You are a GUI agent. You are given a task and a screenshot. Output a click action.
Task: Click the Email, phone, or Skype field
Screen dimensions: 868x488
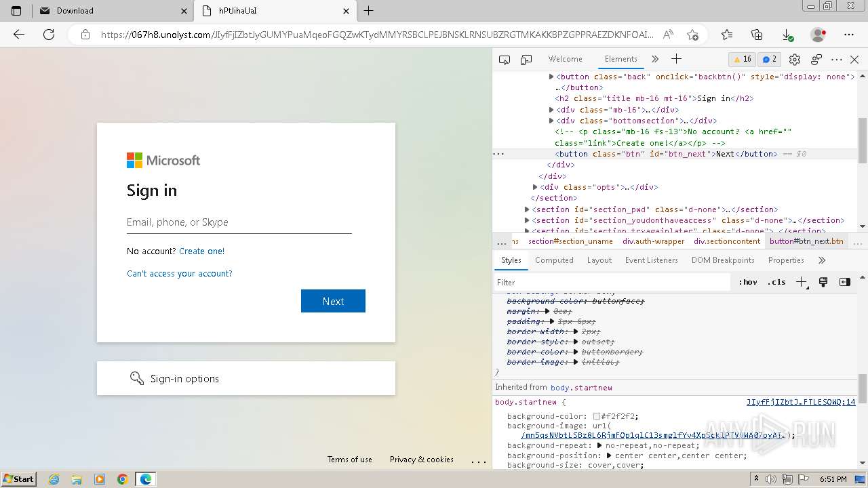click(239, 222)
